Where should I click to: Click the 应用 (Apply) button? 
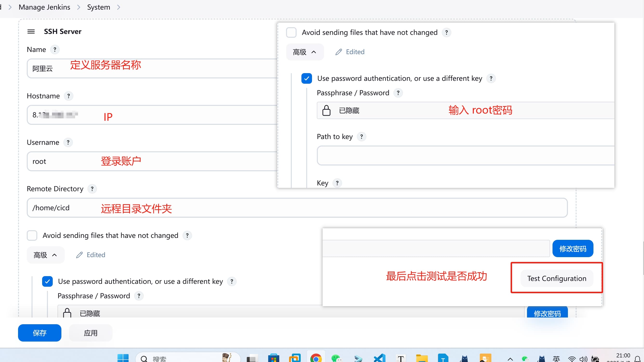[91, 333]
